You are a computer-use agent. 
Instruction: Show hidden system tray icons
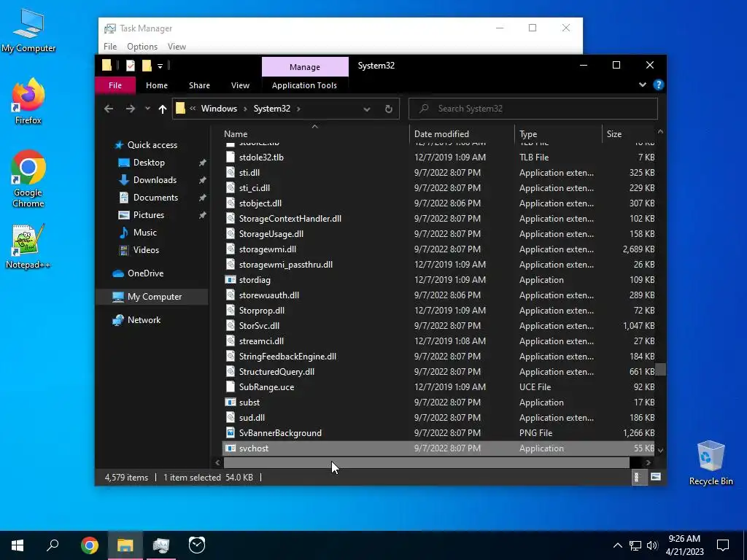coord(617,545)
